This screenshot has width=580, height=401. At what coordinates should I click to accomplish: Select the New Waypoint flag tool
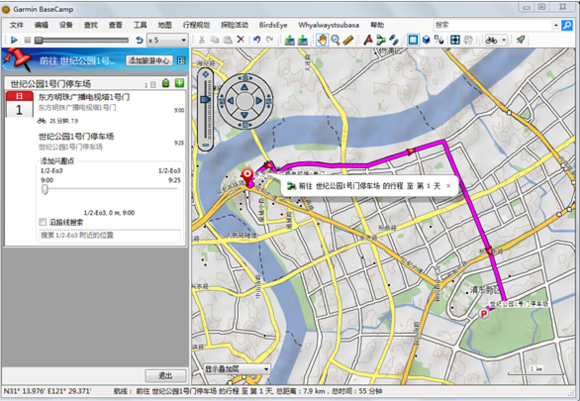[368, 40]
